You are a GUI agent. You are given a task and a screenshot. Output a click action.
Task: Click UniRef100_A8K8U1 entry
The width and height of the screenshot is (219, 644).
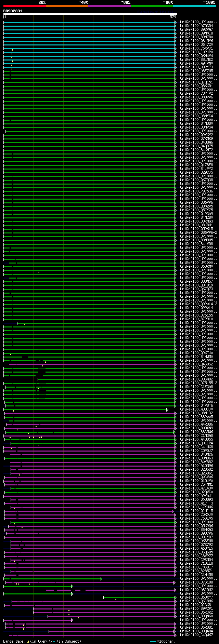coord(196,225)
